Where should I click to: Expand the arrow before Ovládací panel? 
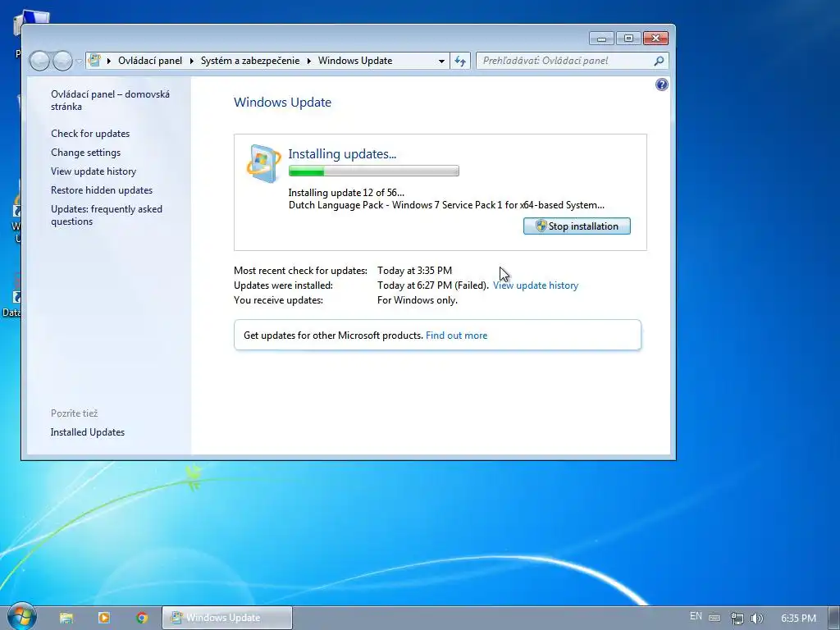(109, 61)
